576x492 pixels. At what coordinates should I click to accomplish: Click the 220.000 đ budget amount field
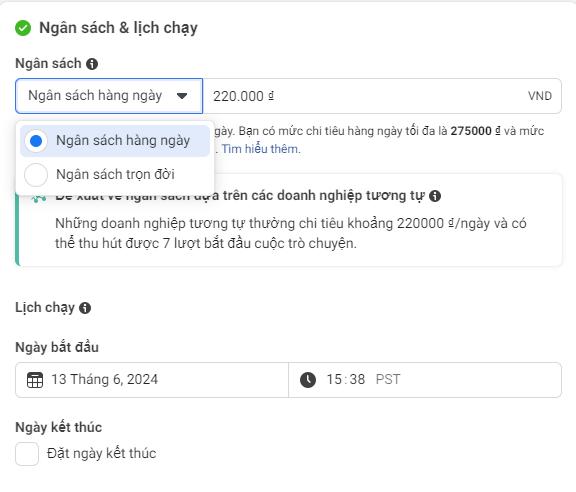point(382,96)
